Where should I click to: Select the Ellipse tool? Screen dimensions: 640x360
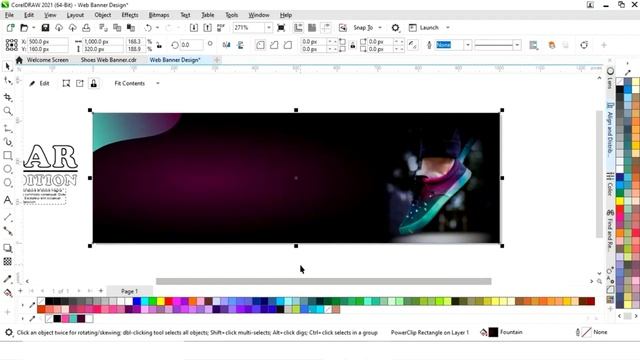tap(8, 169)
